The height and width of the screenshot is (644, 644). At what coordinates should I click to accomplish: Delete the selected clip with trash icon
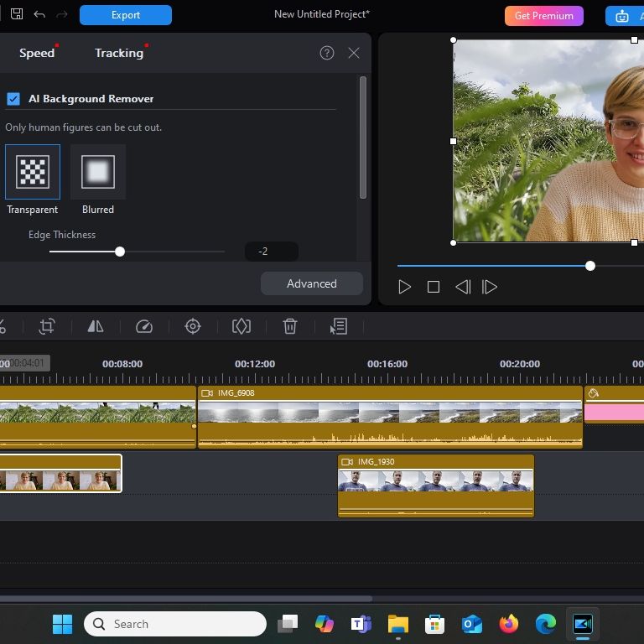point(290,326)
